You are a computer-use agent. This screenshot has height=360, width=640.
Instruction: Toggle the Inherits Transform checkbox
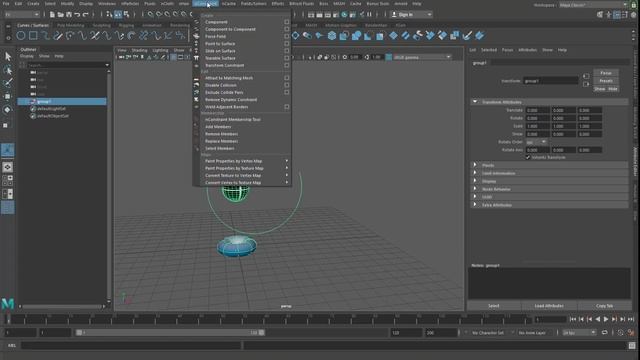(528, 157)
